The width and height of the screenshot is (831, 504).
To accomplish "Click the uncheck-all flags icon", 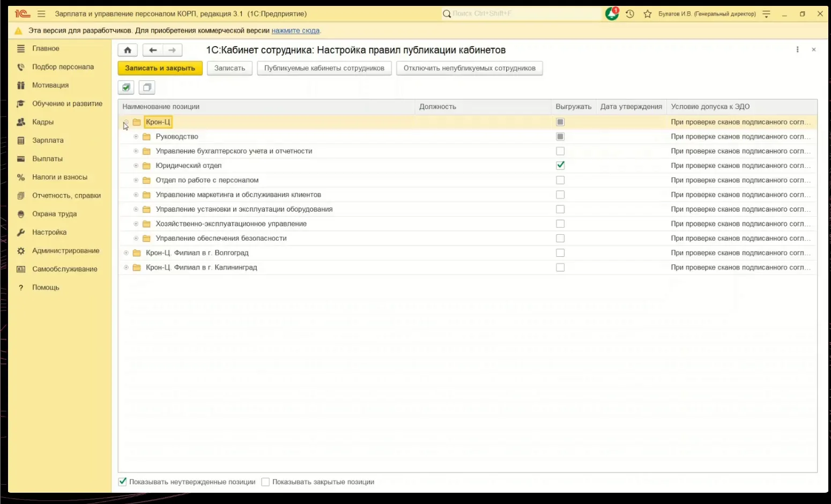I will tap(147, 87).
